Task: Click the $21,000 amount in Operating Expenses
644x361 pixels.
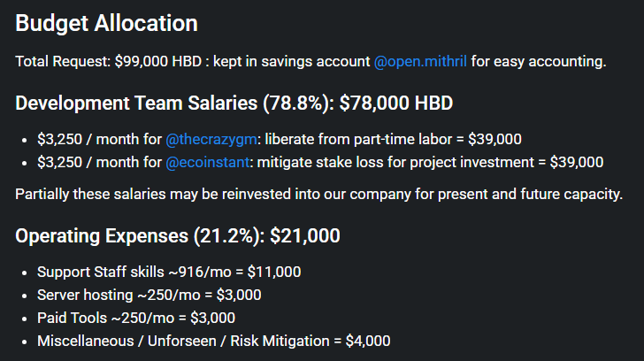Action: (x=304, y=235)
